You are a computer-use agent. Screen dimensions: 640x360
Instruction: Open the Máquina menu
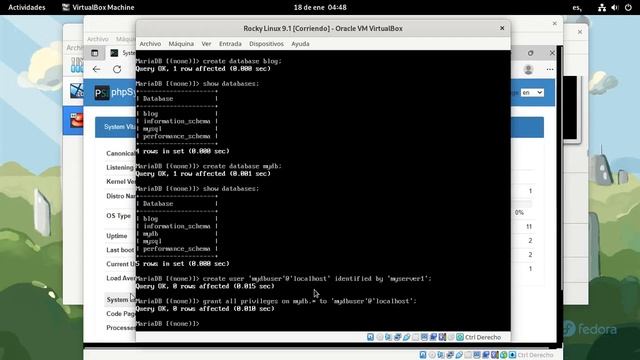[x=181, y=44]
